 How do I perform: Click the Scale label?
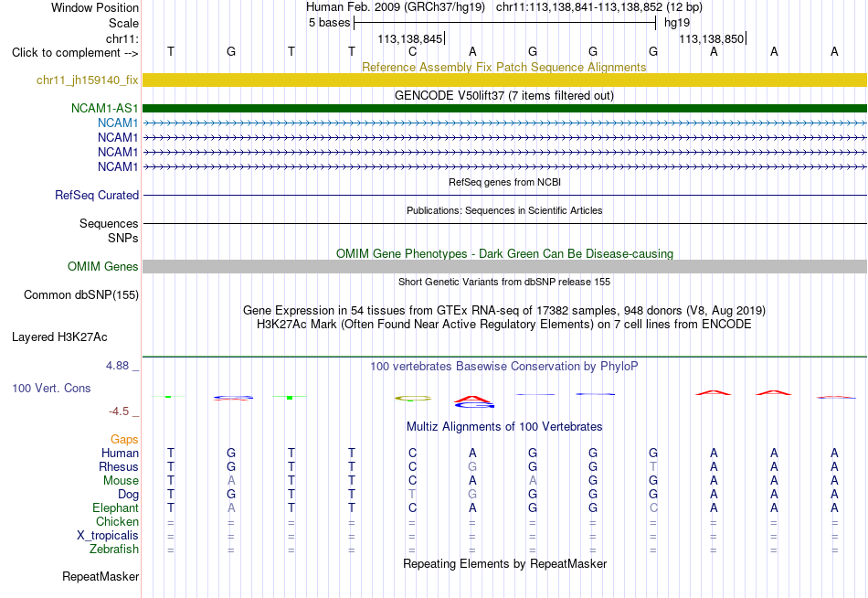pyautogui.click(x=123, y=23)
